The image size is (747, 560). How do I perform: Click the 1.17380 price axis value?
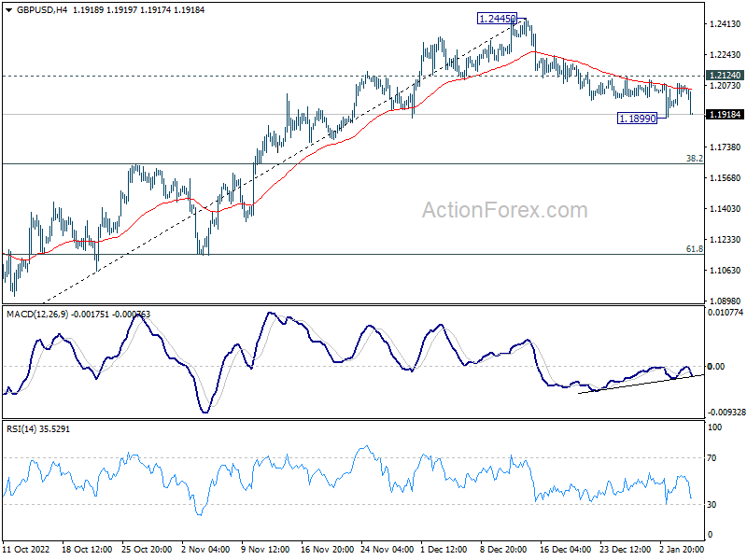726,147
